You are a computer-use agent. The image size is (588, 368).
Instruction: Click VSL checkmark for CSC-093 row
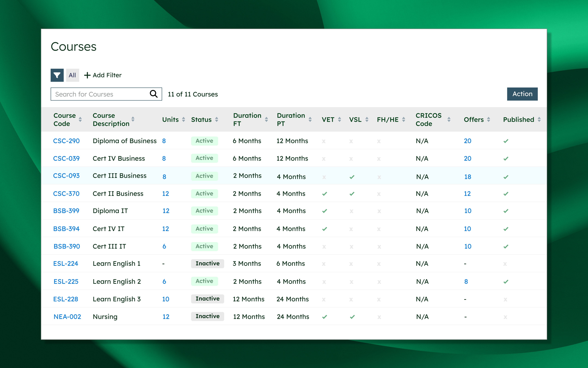tap(352, 177)
